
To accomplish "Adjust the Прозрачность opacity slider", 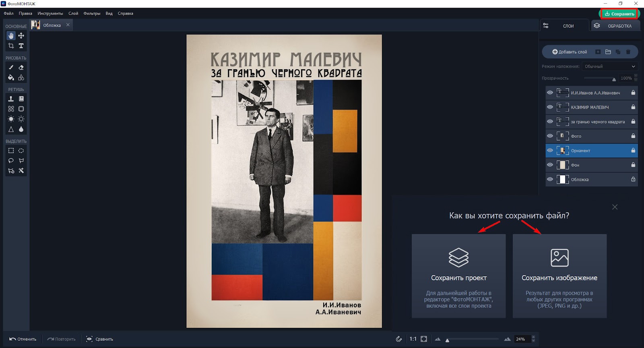I will coord(600,78).
